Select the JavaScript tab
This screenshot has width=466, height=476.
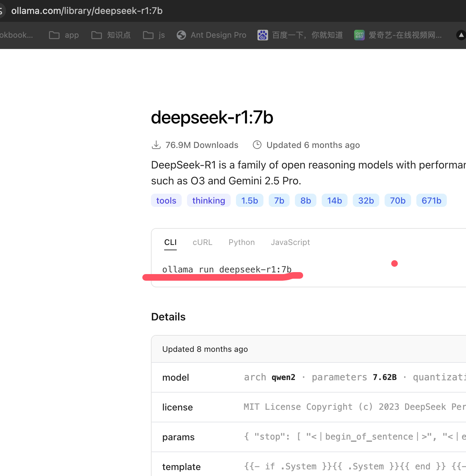click(290, 242)
